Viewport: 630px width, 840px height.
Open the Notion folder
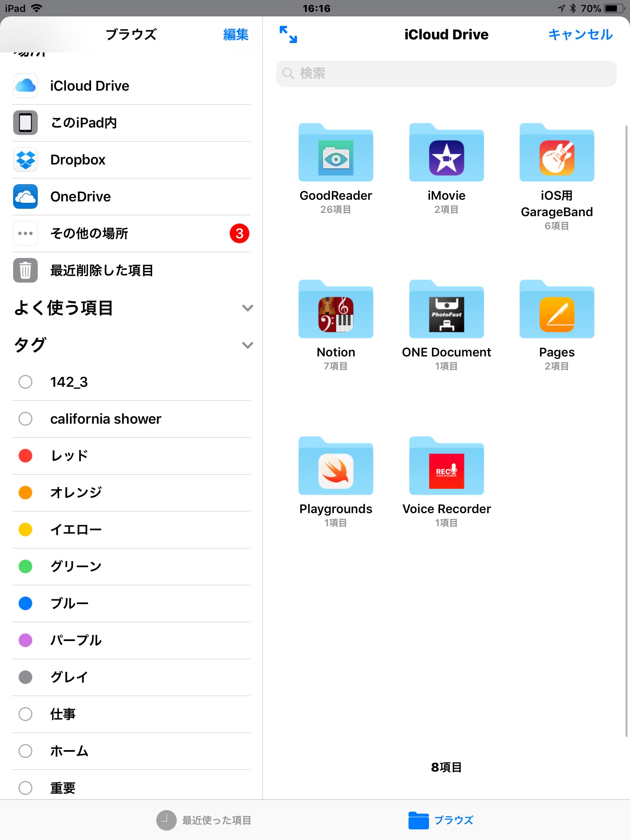click(336, 310)
